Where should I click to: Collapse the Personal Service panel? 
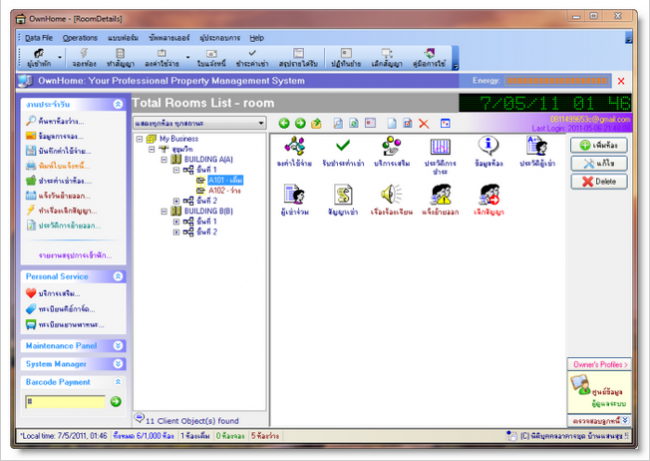118,276
